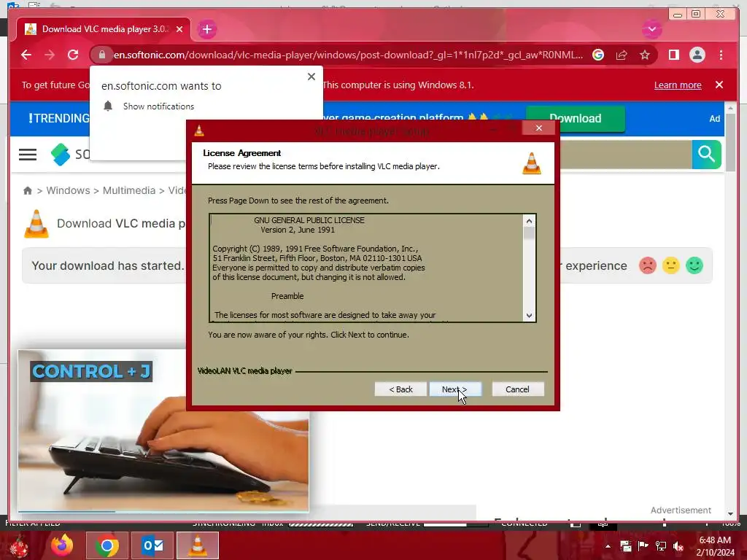Rate experience with happy face

click(694, 265)
